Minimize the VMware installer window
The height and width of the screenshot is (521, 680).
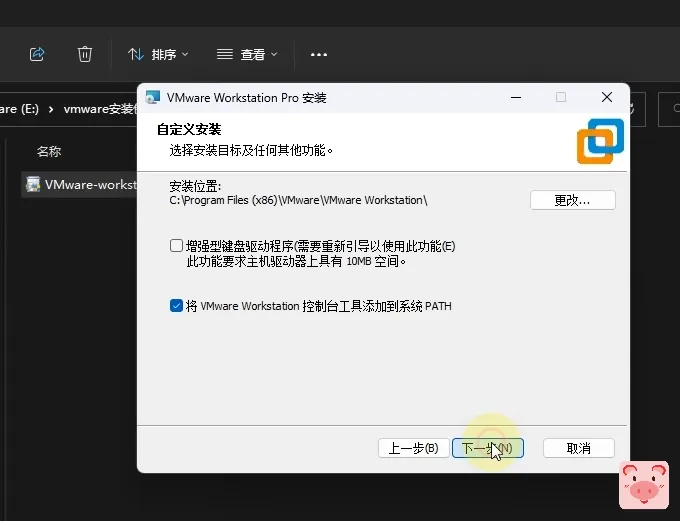(x=516, y=98)
